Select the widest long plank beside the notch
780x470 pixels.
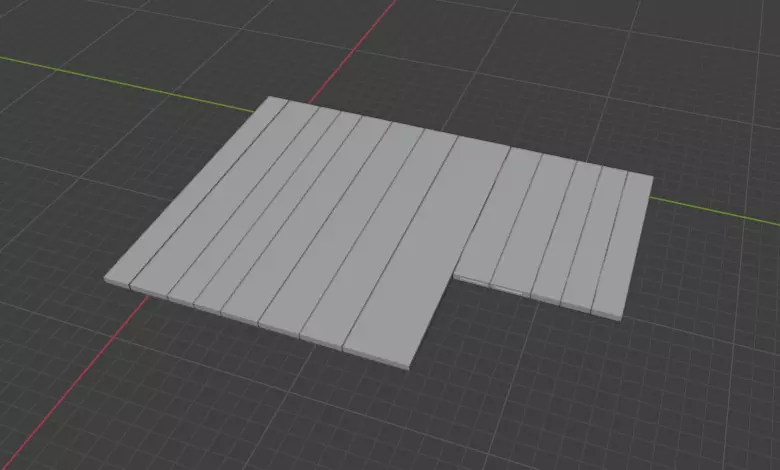(x=428, y=251)
